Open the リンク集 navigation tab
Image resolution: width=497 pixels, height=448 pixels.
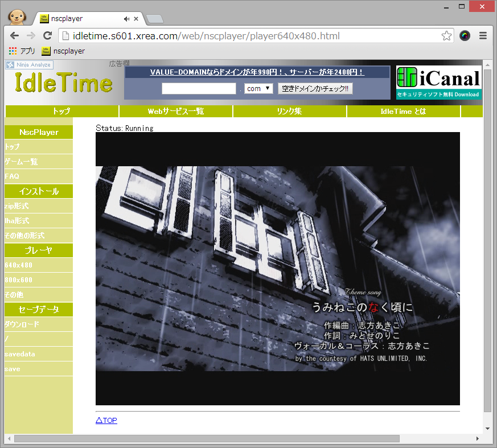point(289,111)
